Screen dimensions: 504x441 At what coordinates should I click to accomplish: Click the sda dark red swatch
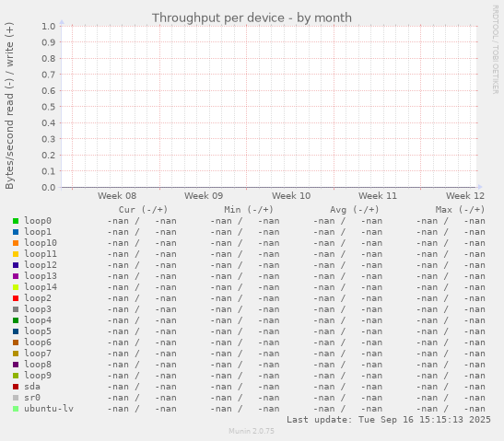tap(16, 387)
